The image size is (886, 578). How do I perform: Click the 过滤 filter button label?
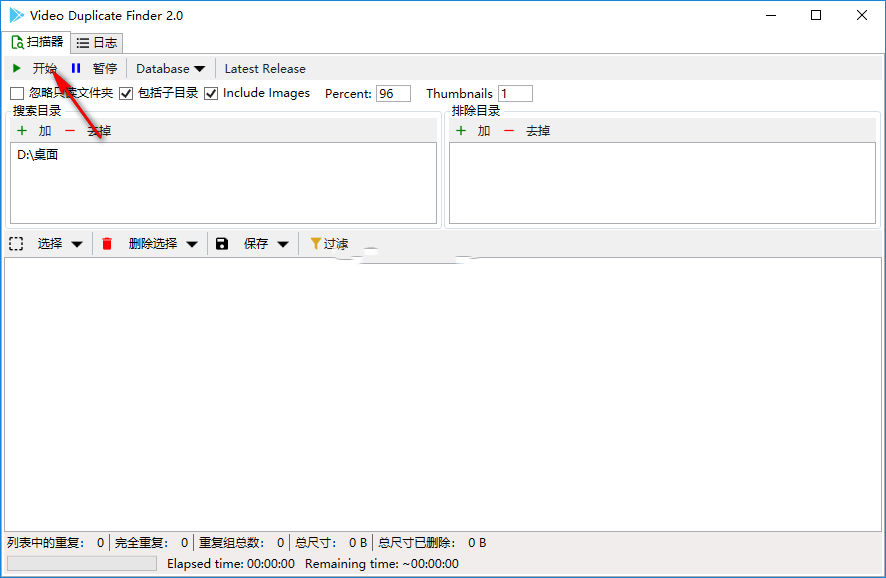(336, 244)
